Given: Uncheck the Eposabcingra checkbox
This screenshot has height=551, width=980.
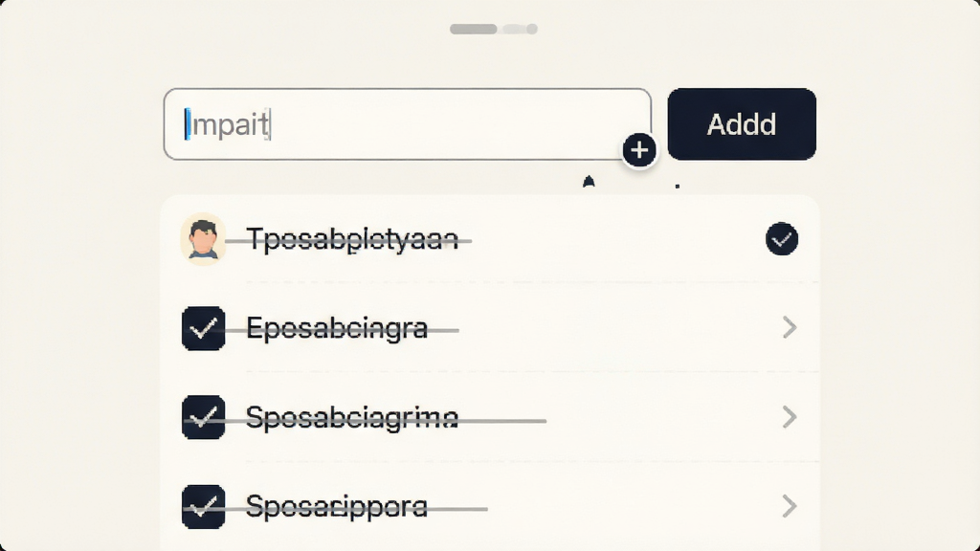Looking at the screenshot, I should [x=203, y=328].
